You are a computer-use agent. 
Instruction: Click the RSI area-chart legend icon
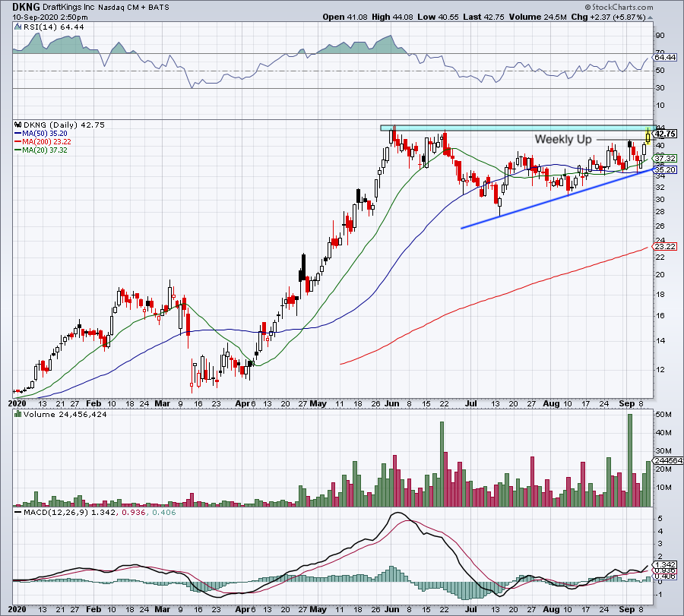17,27
